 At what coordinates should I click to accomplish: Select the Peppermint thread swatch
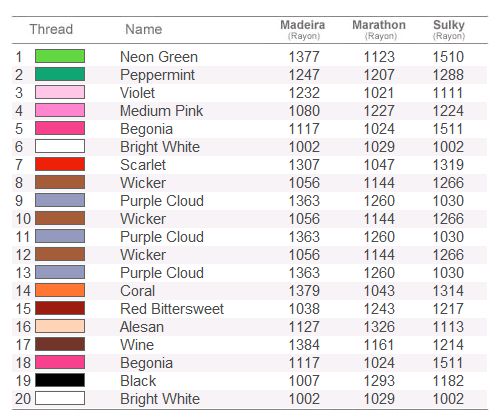click(60, 74)
